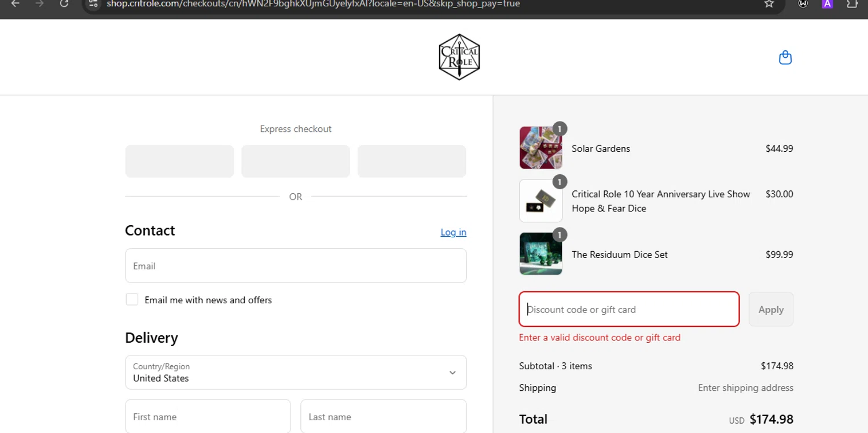
Task: Bookmark this page with star icon
Action: pyautogui.click(x=769, y=3)
